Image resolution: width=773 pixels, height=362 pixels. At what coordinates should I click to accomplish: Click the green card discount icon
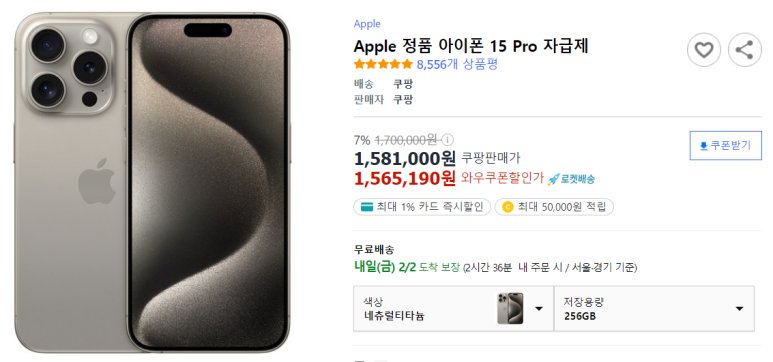(366, 207)
